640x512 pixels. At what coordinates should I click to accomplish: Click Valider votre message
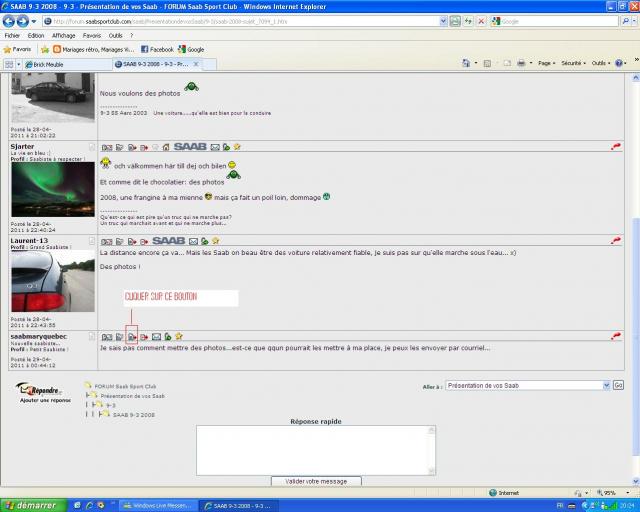point(316,481)
